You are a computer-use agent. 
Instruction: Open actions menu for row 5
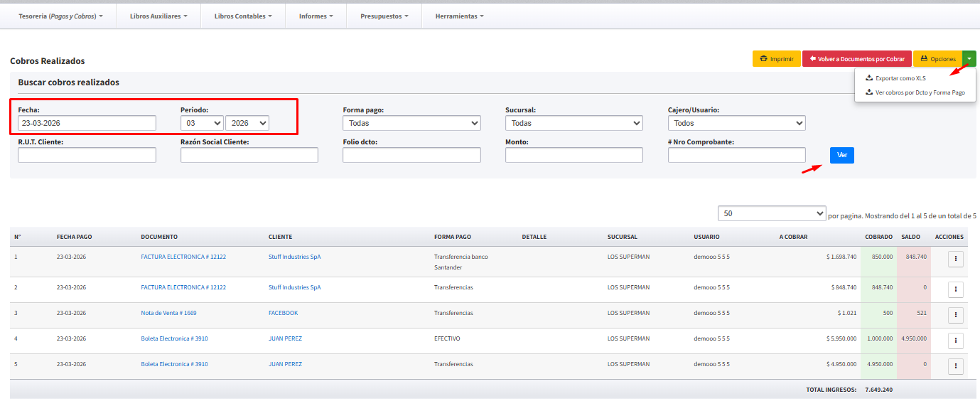[956, 366]
